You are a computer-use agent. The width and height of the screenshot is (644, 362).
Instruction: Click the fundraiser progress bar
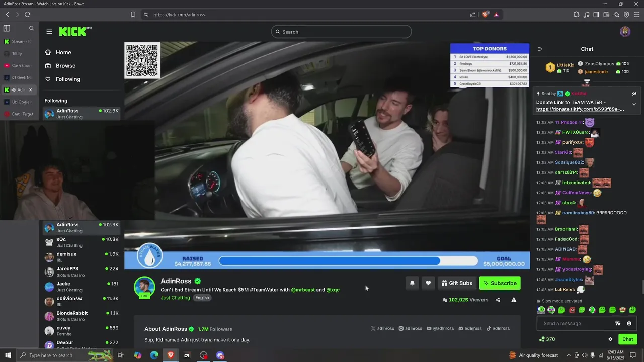pyautogui.click(x=348, y=261)
